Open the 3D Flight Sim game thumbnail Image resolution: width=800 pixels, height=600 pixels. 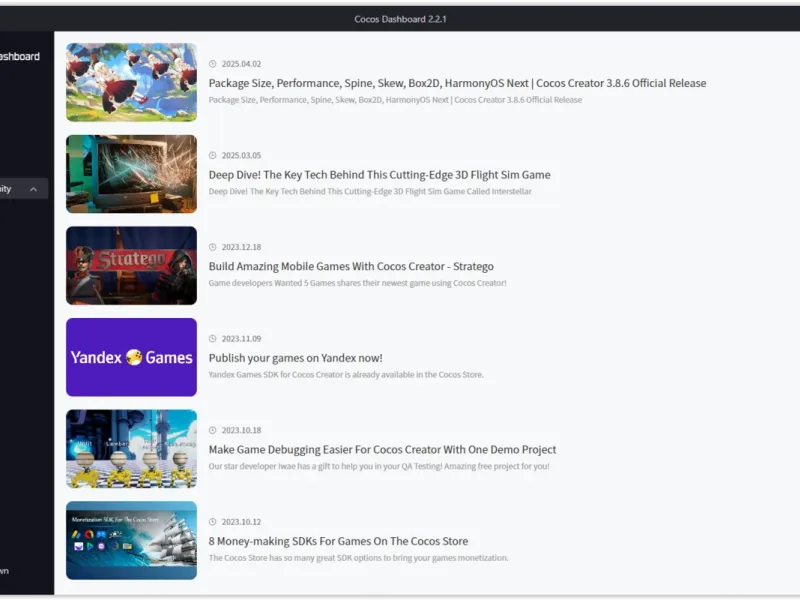click(x=131, y=174)
